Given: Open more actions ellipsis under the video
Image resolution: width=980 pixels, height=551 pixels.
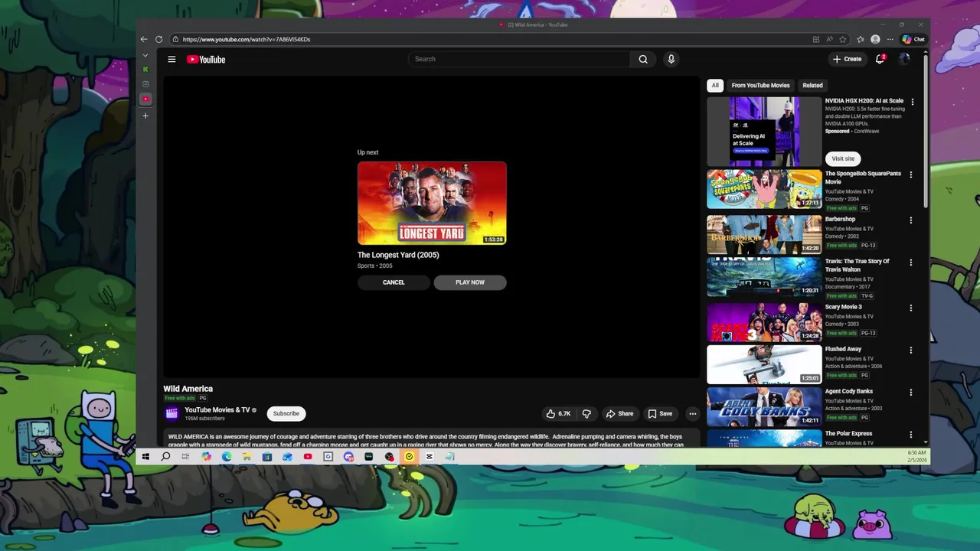Looking at the screenshot, I should 692,413.
